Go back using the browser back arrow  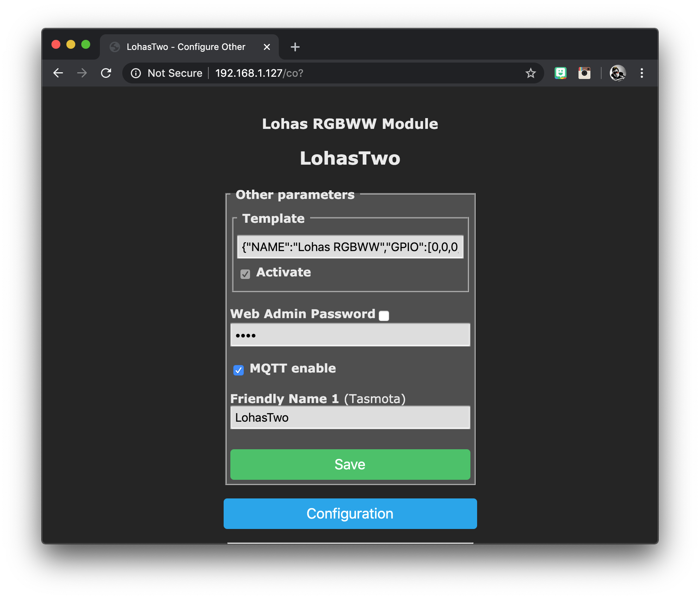pos(58,73)
